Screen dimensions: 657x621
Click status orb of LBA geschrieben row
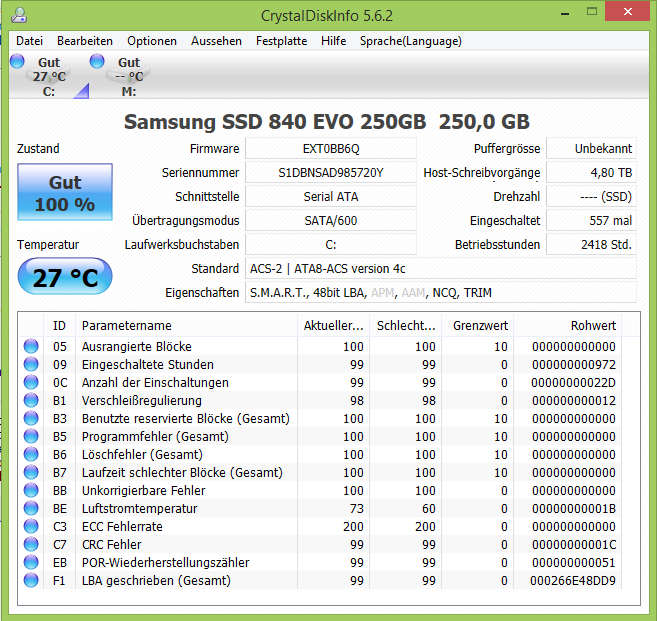[x=31, y=580]
